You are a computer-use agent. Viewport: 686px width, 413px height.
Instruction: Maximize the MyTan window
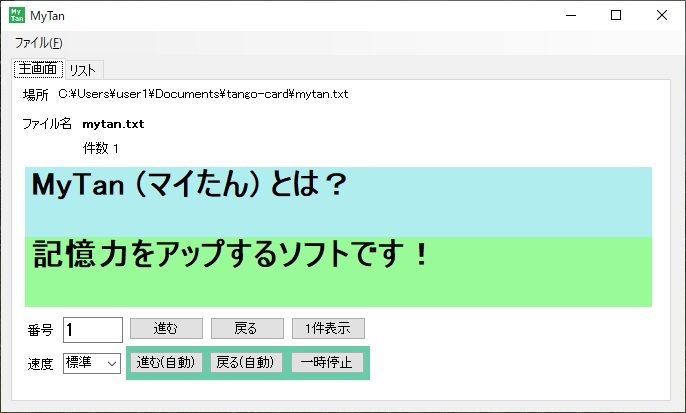click(x=616, y=15)
